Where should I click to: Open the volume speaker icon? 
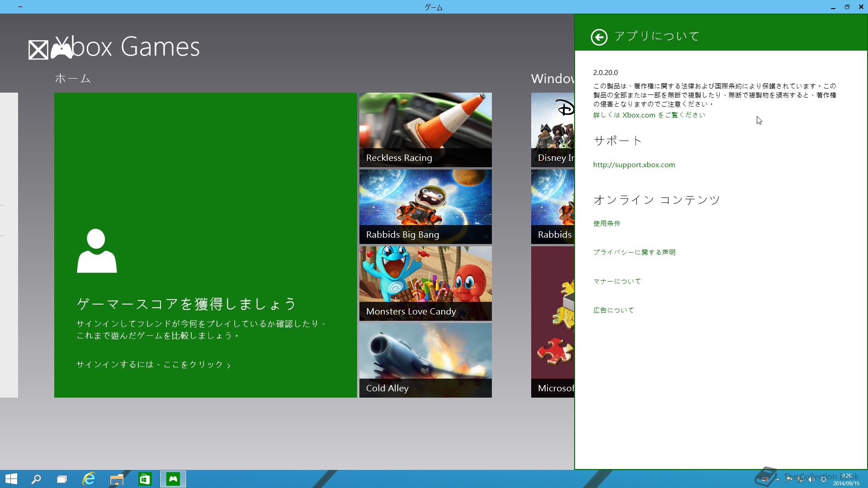pyautogui.click(x=811, y=479)
